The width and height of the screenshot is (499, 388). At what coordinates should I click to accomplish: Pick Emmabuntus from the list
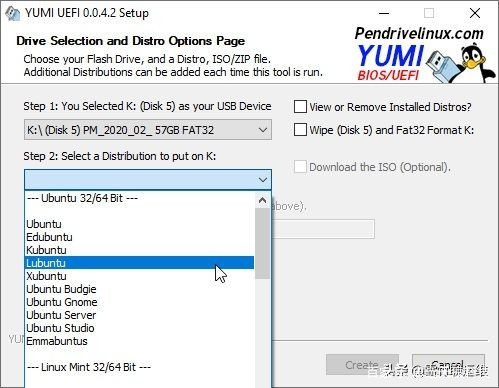[139, 341]
